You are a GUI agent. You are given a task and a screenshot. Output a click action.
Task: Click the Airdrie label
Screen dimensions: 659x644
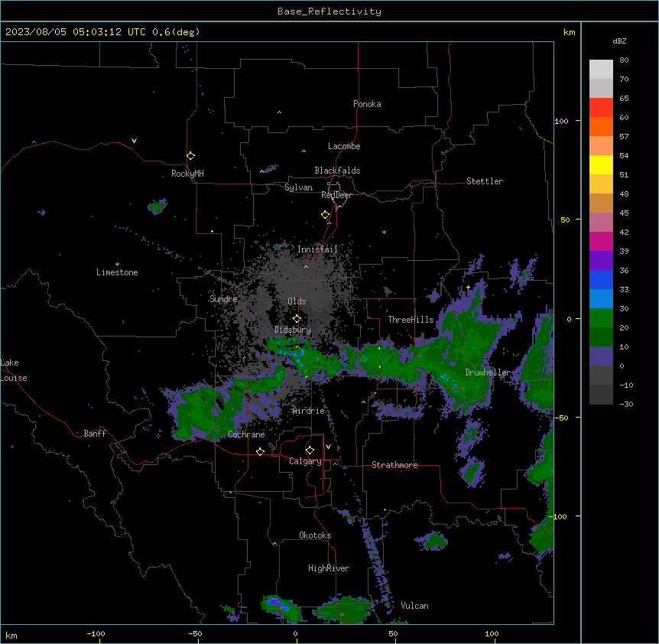click(x=309, y=411)
